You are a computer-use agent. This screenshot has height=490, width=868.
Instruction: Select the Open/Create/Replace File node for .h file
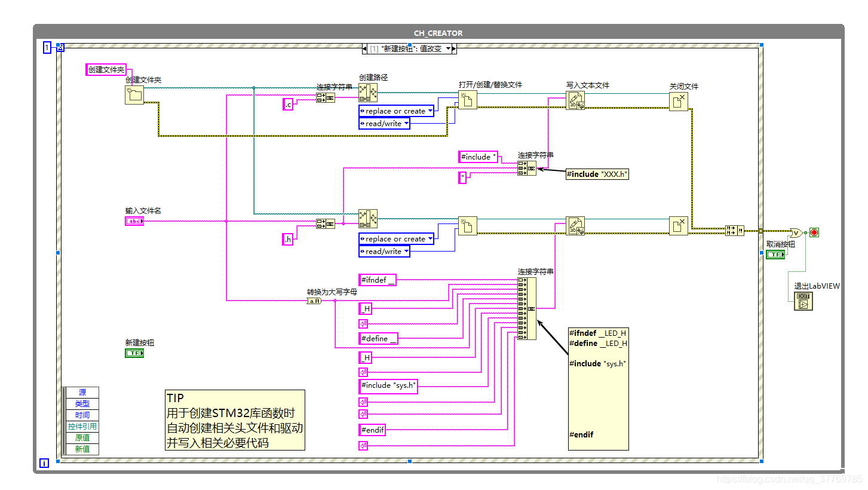tap(468, 226)
